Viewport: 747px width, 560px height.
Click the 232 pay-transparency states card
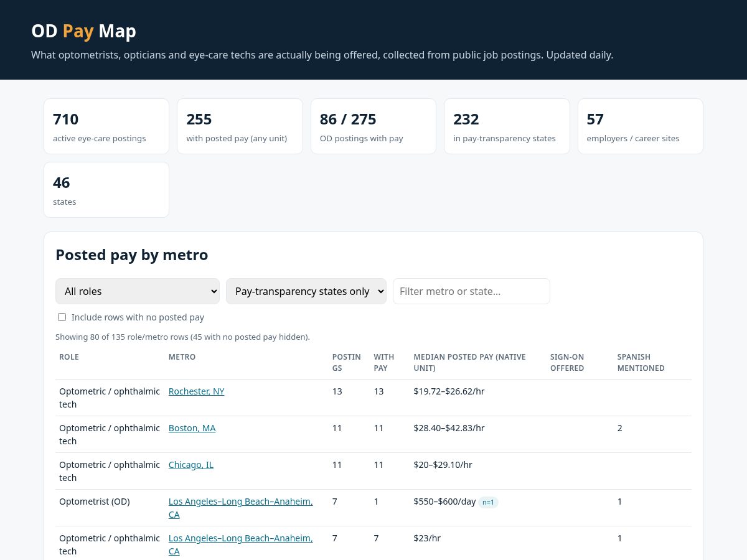click(507, 126)
